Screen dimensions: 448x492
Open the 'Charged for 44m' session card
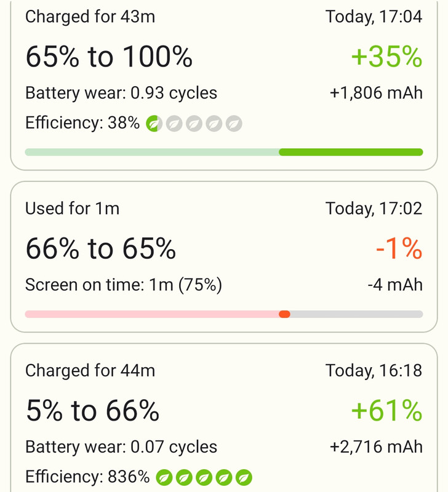pyautogui.click(x=224, y=418)
